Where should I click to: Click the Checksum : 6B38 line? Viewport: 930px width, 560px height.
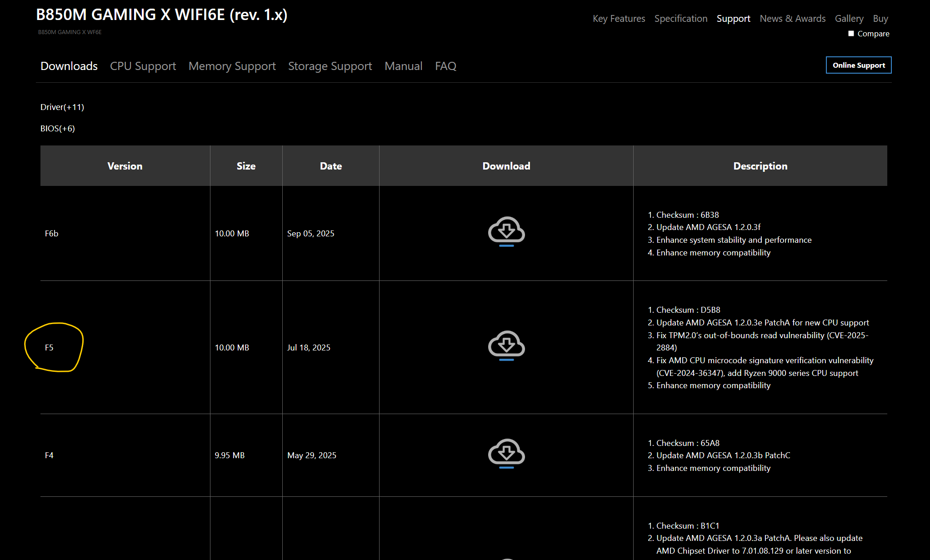pyautogui.click(x=687, y=215)
